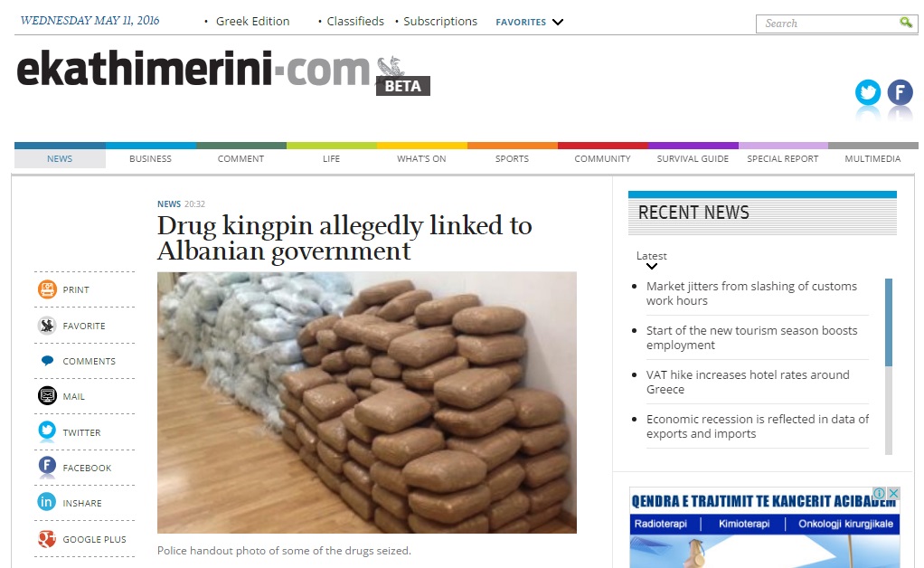Open the Greek Edition link
The width and height of the screenshot is (924, 568).
[252, 21]
